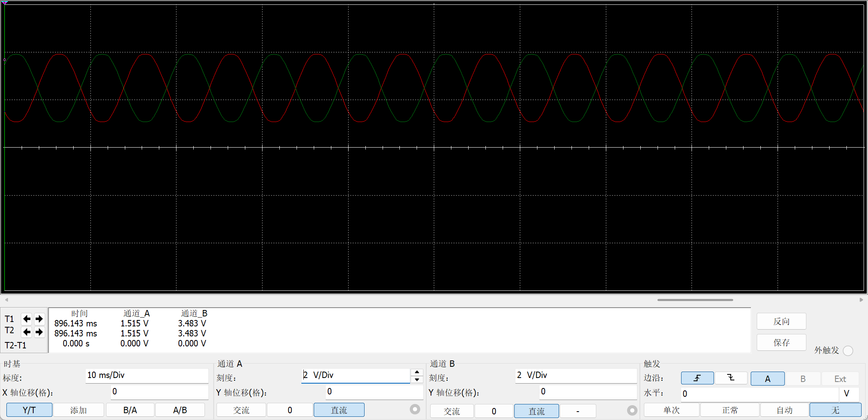Set trigger mode to 正常 (Normal)
The width and height of the screenshot is (868, 420).
(x=730, y=410)
